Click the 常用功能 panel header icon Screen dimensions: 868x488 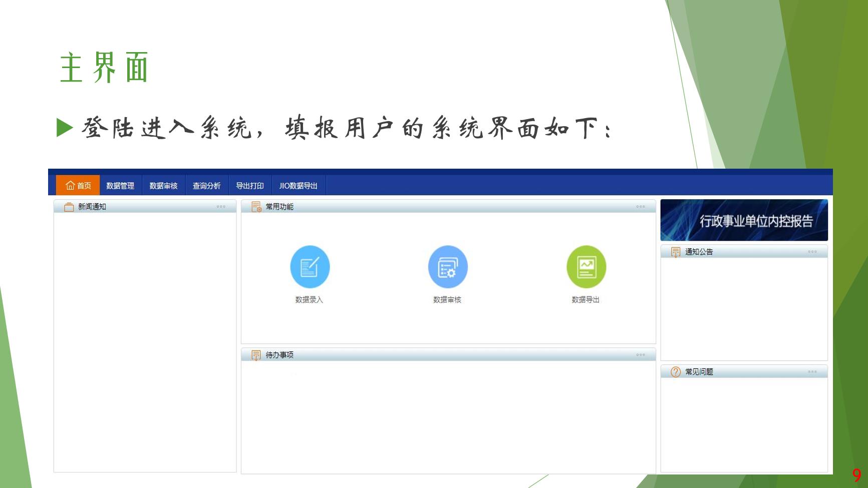point(256,207)
